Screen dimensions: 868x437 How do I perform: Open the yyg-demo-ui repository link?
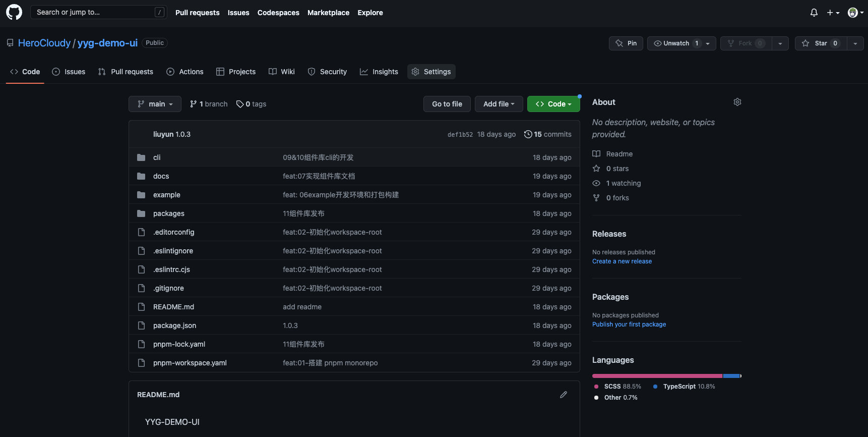[x=107, y=43]
